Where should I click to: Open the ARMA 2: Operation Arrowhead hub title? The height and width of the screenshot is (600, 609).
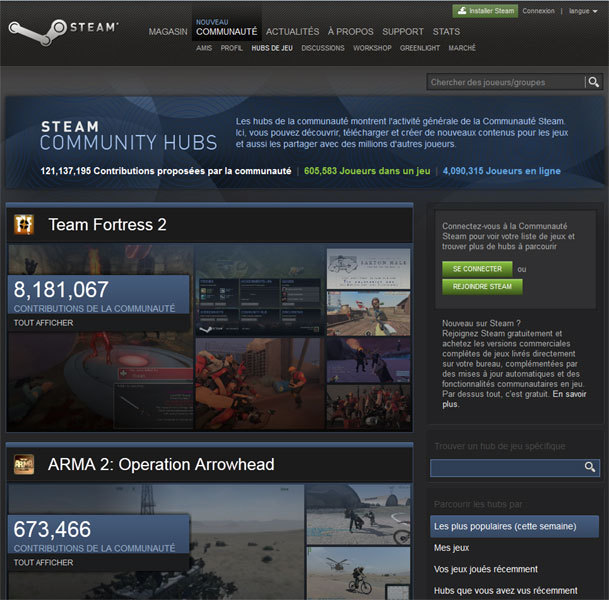[x=161, y=464]
